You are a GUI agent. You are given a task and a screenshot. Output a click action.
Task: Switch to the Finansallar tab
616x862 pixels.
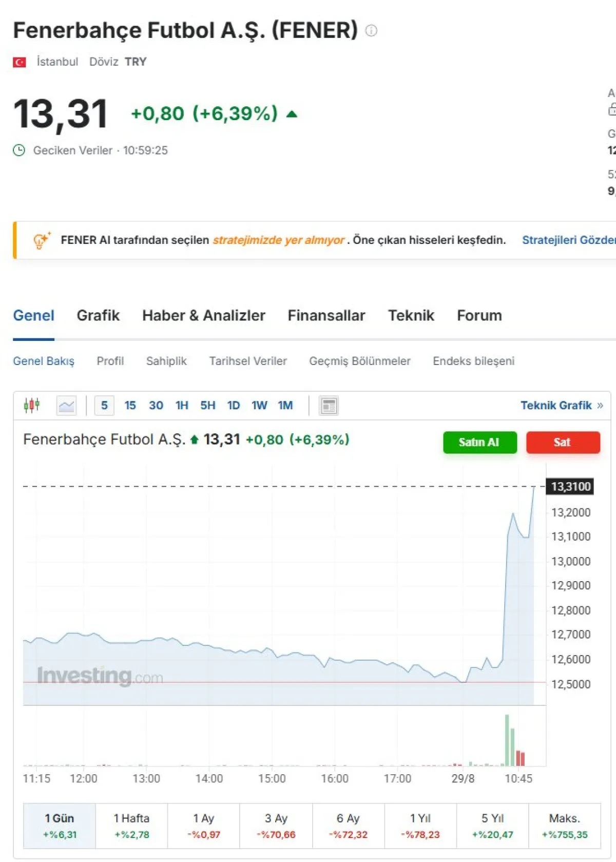(x=326, y=316)
